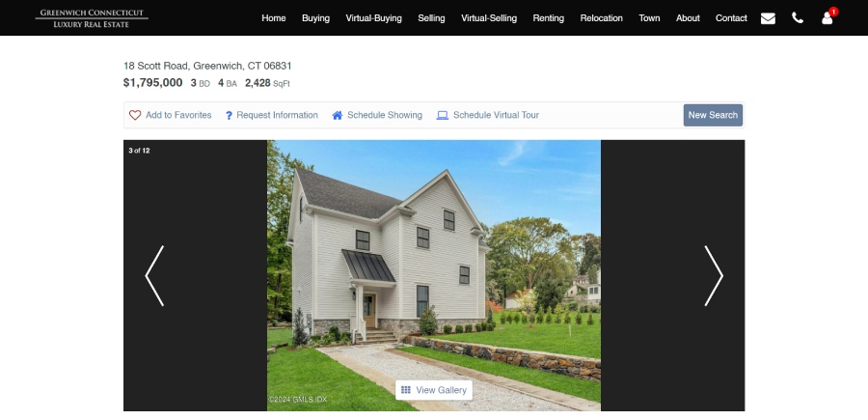Open the Virtual-Selling menu
Image resolution: width=868 pixels, height=420 pixels.
click(489, 18)
